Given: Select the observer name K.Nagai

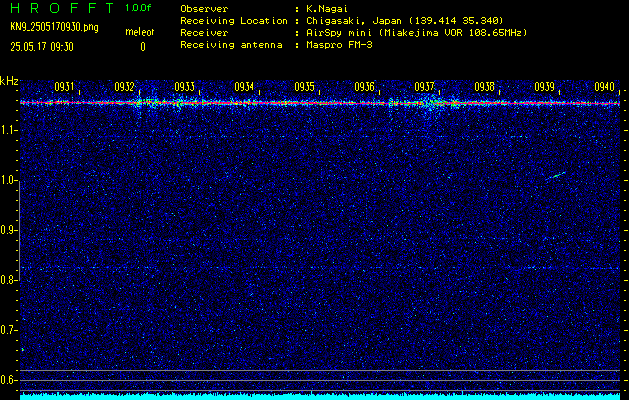Looking at the screenshot, I should tap(327, 9).
